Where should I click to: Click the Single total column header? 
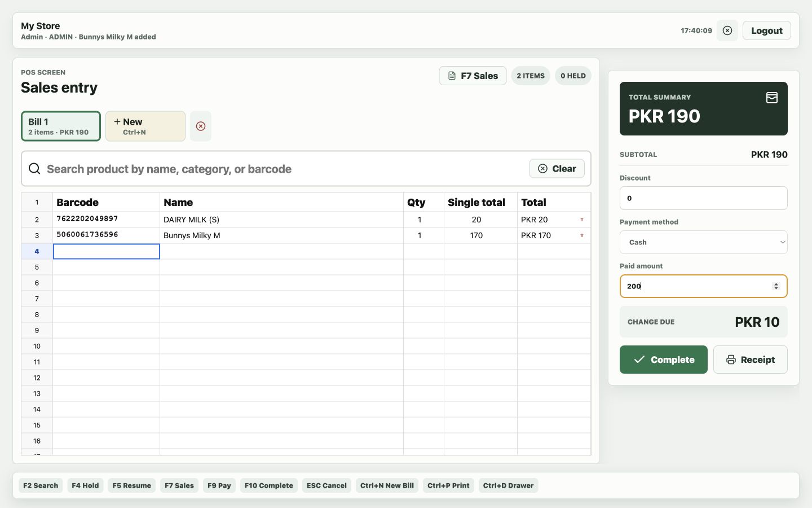tap(481, 202)
